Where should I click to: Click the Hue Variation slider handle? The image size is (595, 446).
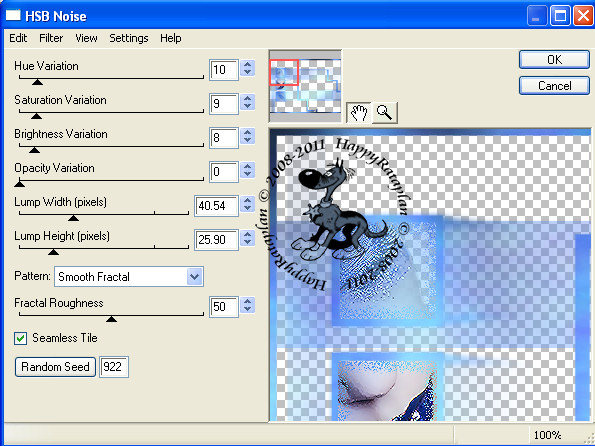37,82
